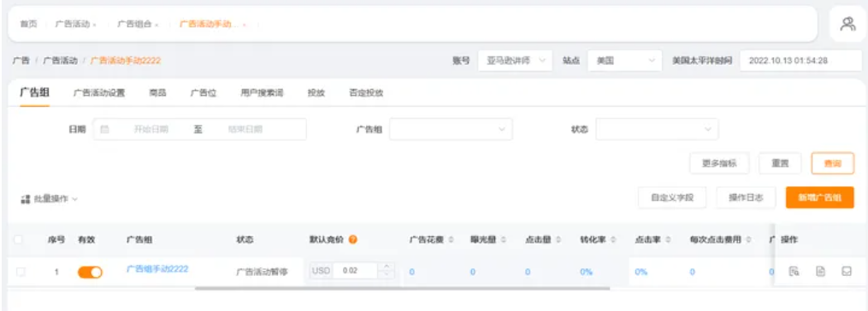Check the select-all header checkbox
Image resolution: width=868 pixels, height=311 pixels.
point(19,239)
